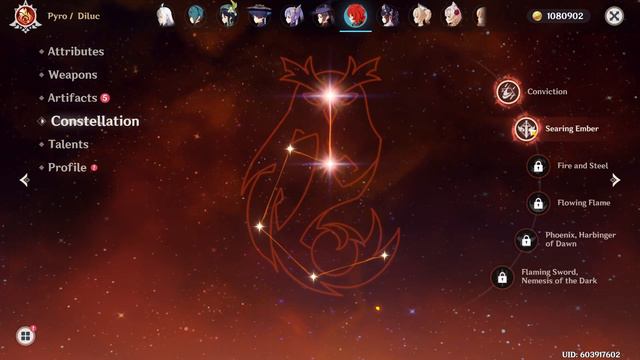
Task: Select the witch-hat character portrait
Action: [x=324, y=16]
